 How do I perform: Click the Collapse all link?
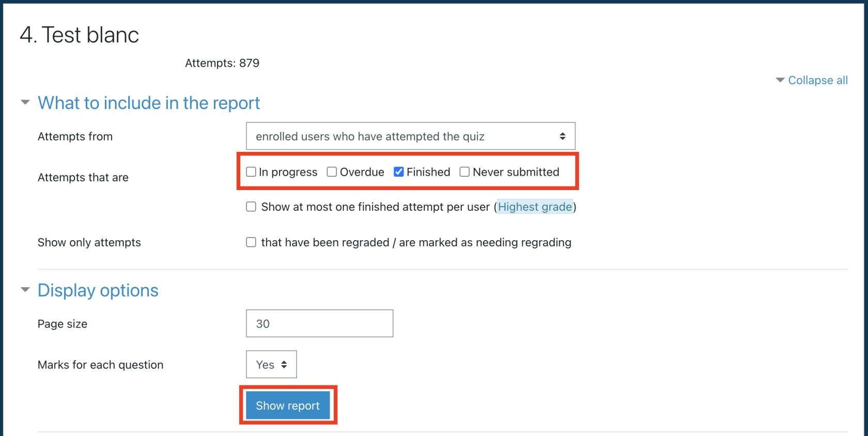click(817, 80)
